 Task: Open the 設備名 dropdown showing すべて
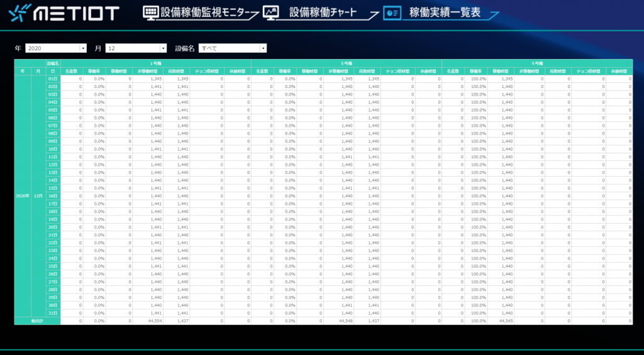click(233, 48)
